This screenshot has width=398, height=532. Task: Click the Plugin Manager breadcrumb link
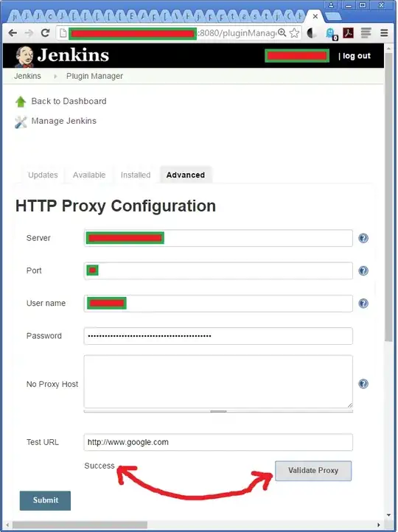[94, 76]
